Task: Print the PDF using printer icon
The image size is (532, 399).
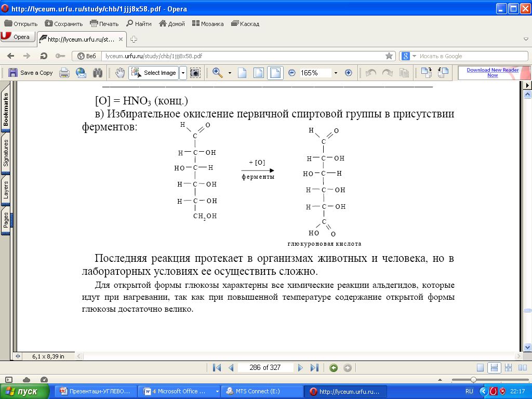Action: [64, 73]
